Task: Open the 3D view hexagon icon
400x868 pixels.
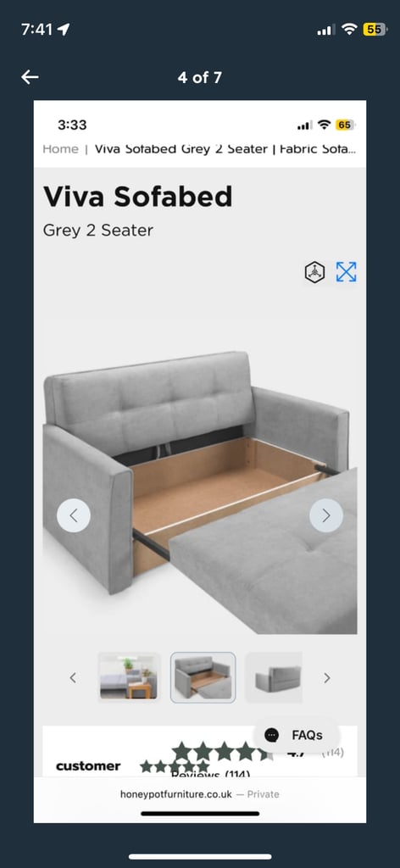Action: (x=314, y=272)
